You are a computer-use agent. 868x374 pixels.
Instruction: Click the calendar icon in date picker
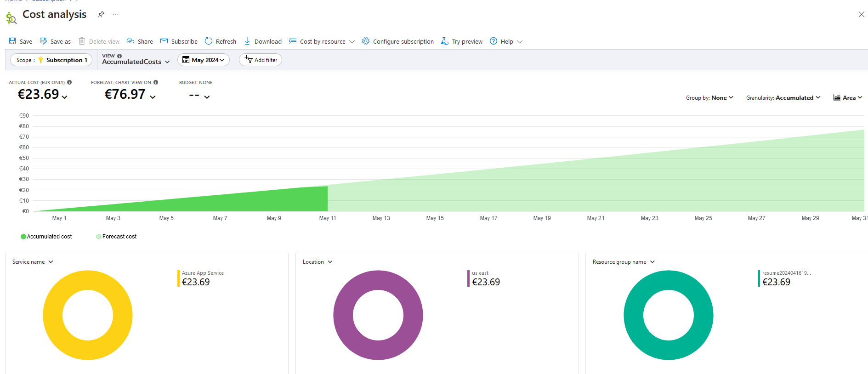[x=186, y=60]
